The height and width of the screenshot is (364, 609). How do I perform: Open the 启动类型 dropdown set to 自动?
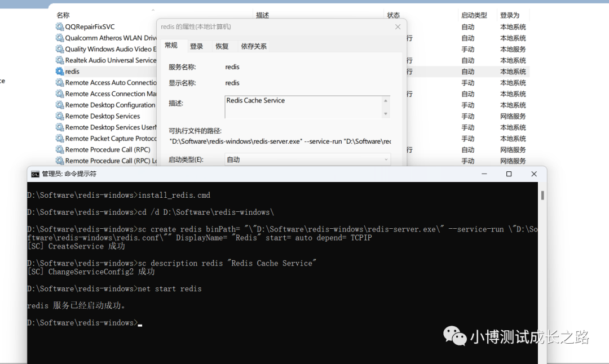coord(308,159)
